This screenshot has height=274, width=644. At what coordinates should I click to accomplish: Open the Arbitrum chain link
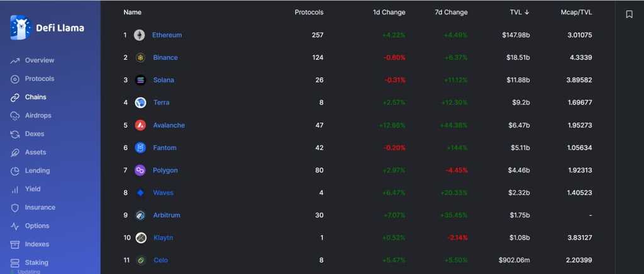coord(167,215)
